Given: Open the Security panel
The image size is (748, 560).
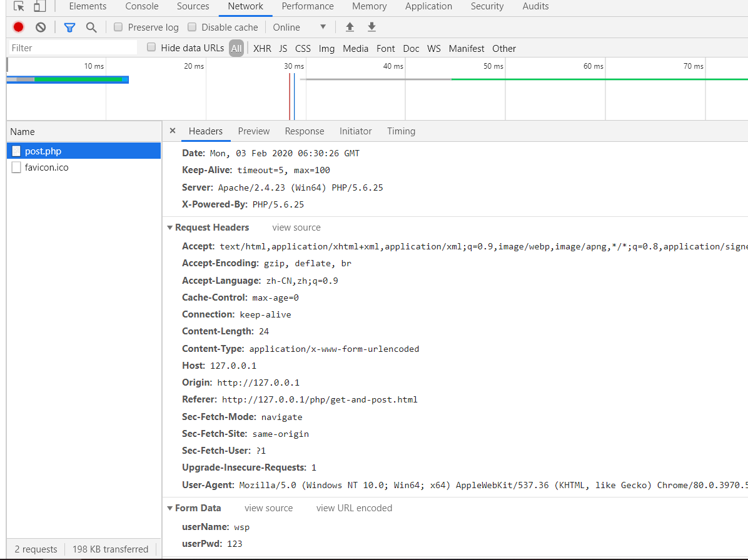Looking at the screenshot, I should click(487, 6).
